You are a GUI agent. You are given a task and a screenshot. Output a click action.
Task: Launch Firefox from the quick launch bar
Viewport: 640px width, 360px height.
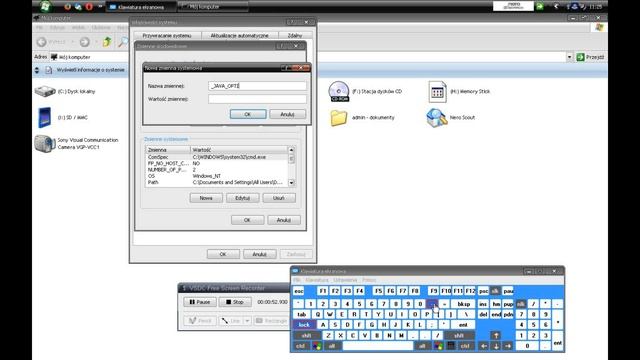(x=68, y=7)
